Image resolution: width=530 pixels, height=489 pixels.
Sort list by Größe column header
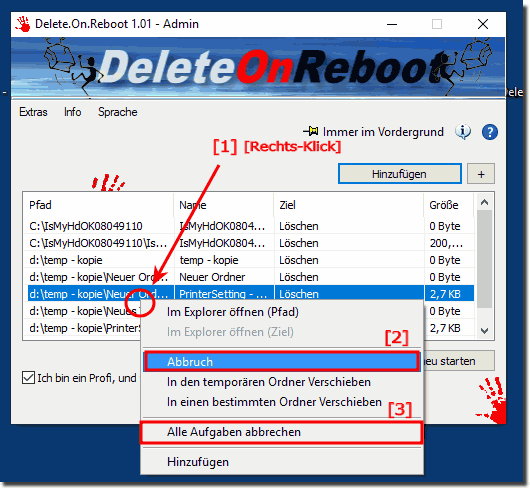point(449,205)
